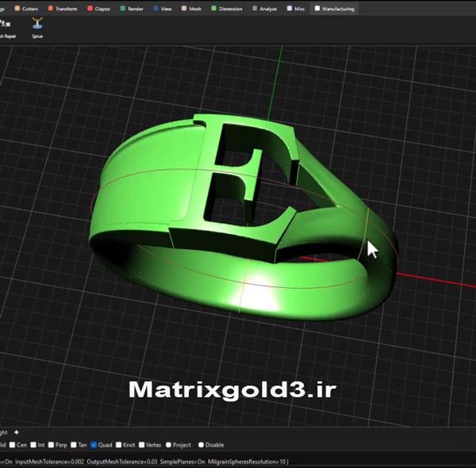
Task: Open the Analyze tab
Action: 265,9
